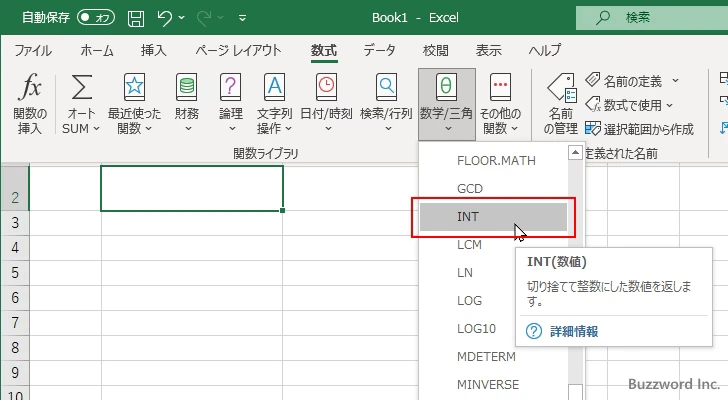This screenshot has height=400, width=728.
Task: Switch to the Page Layout (ページレイアウト) tab
Action: point(238,50)
